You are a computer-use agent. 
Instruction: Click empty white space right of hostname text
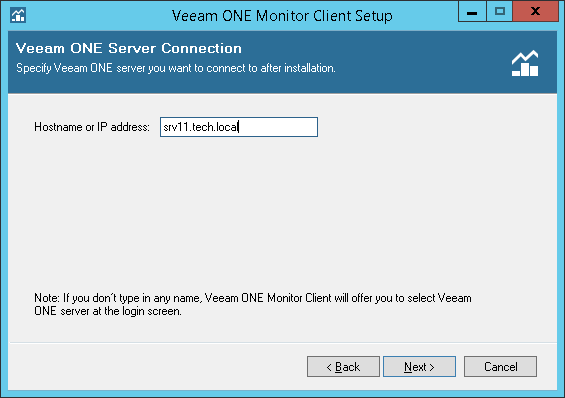[x=277, y=127]
